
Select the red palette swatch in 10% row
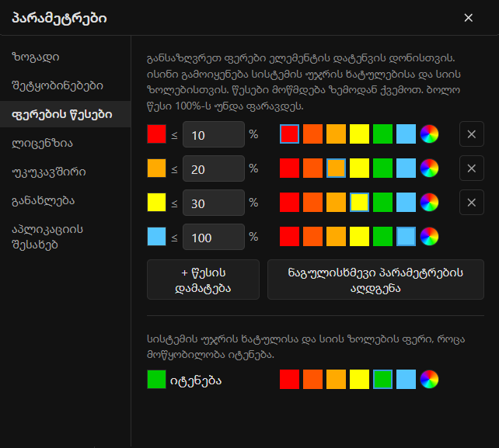[290, 134]
